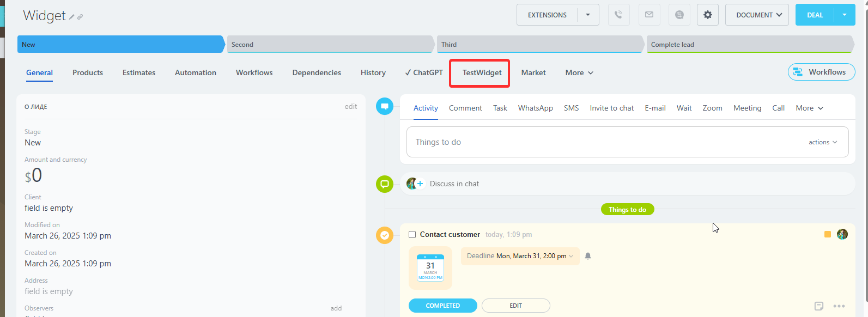868x317 pixels.
Task: Open the TestWidget tab
Action: [x=482, y=72]
